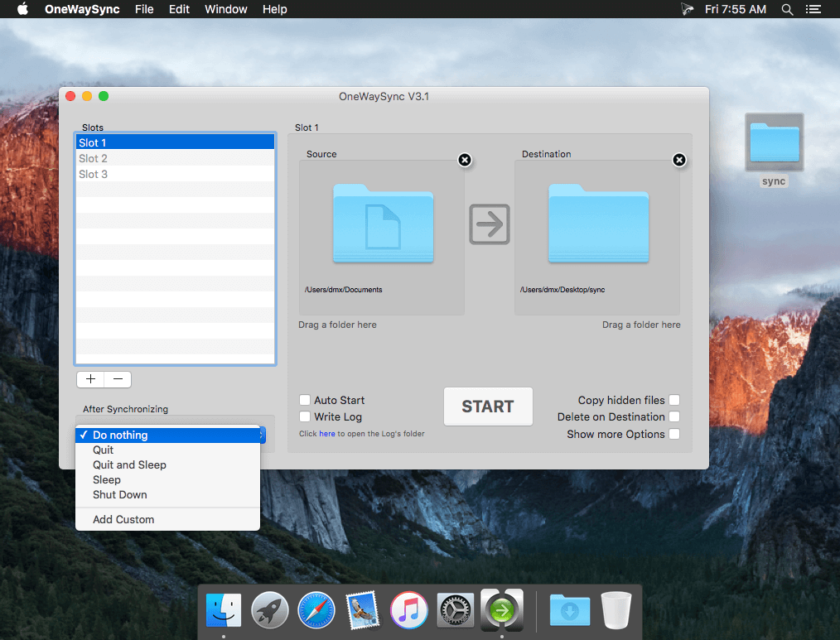The image size is (840, 640).
Task: Choose Sleep from the dropdown list
Action: (x=167, y=480)
